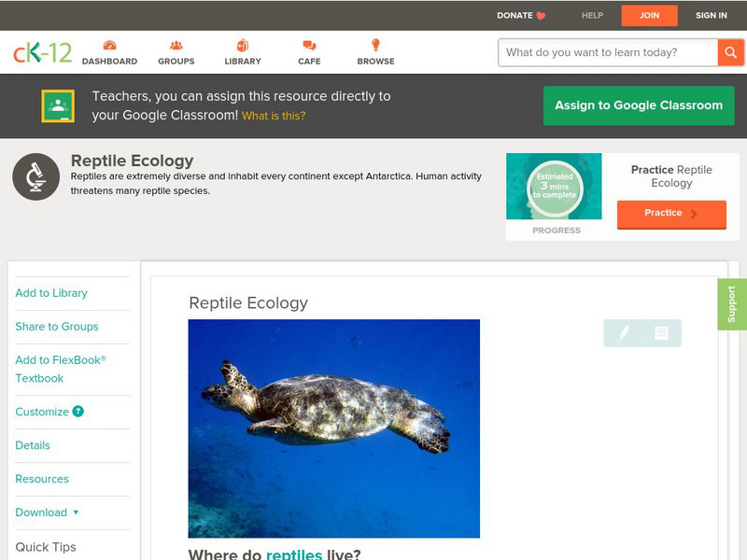Click the Dashboard speedometer icon
Image resolution: width=747 pixels, height=560 pixels.
(110, 44)
